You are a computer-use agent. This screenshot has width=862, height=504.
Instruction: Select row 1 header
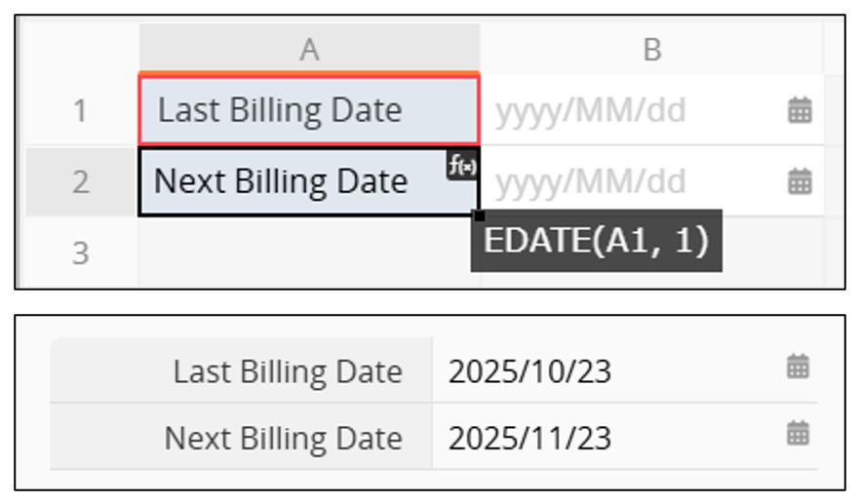(x=81, y=110)
